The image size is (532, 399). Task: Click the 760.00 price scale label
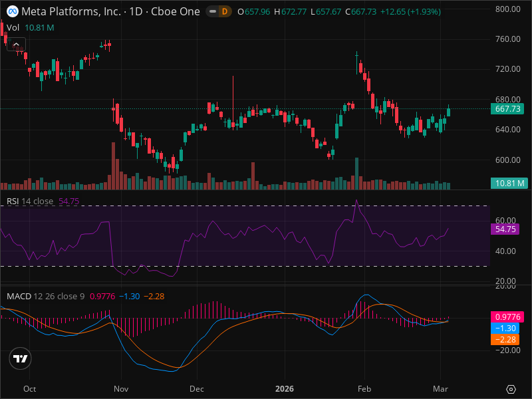click(x=507, y=39)
